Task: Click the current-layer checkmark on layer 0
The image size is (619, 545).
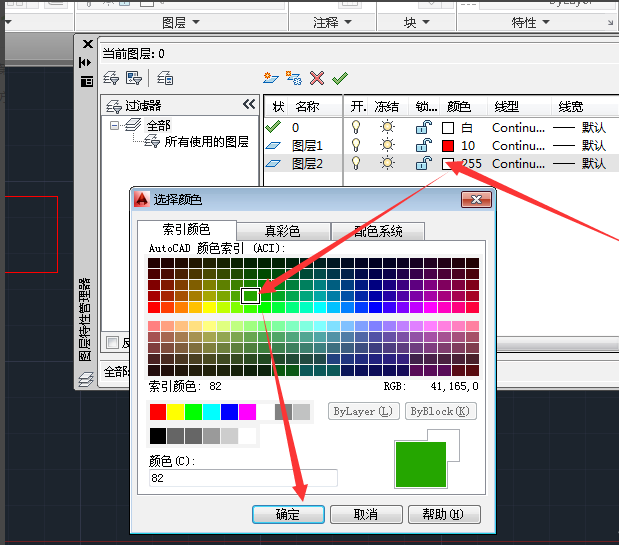Action: [273, 127]
